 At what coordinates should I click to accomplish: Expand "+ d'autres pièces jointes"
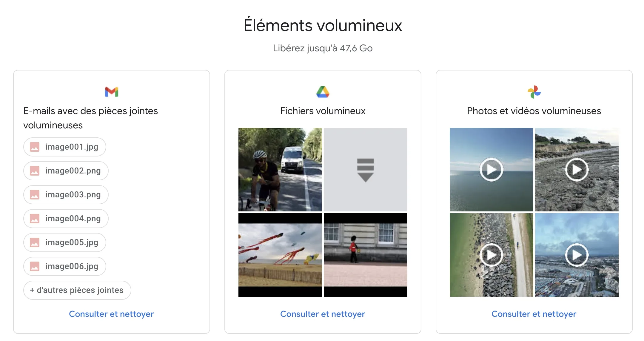click(x=77, y=290)
